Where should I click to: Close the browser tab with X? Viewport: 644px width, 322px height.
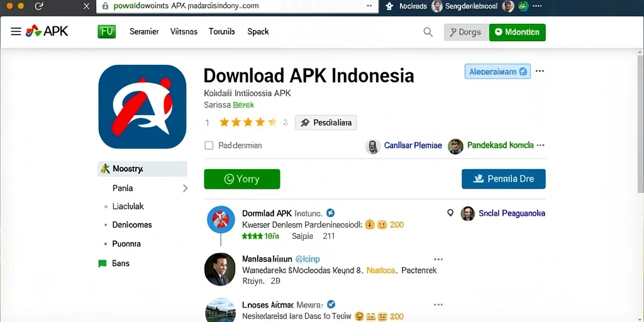pos(86,6)
